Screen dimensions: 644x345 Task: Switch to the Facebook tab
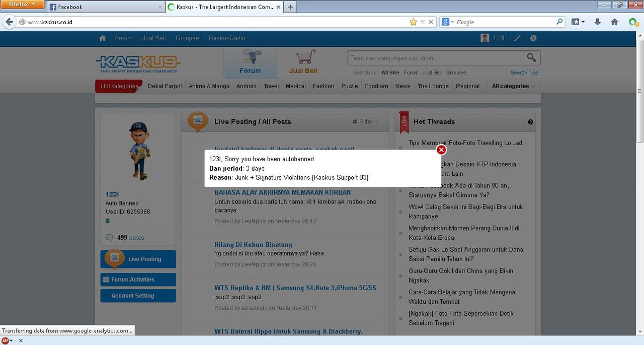coord(107,7)
